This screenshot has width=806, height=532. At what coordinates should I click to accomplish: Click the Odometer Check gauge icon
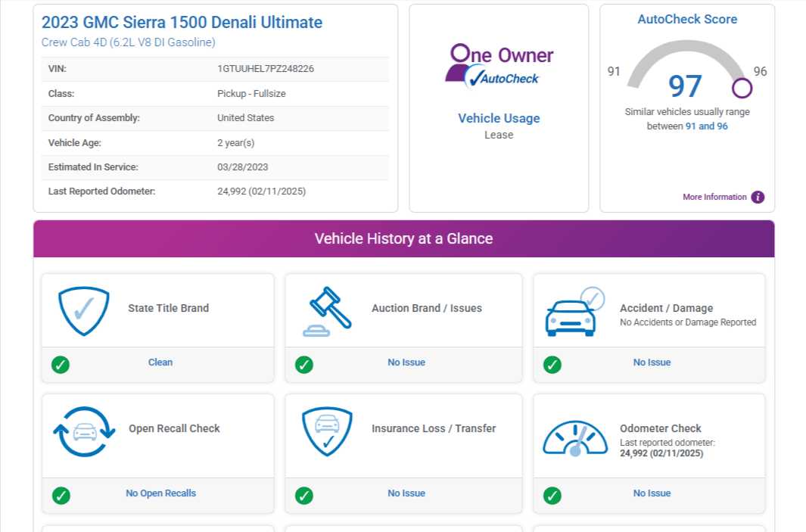574,439
